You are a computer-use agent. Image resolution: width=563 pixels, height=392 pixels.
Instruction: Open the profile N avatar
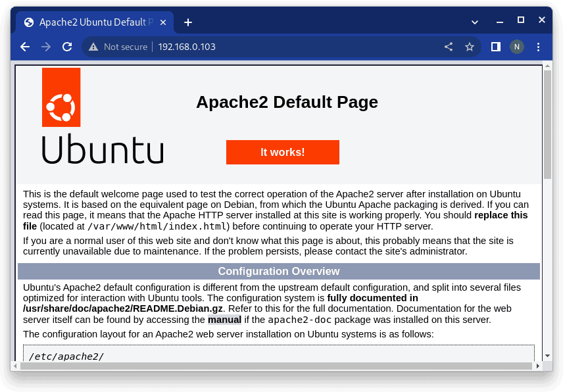click(517, 47)
